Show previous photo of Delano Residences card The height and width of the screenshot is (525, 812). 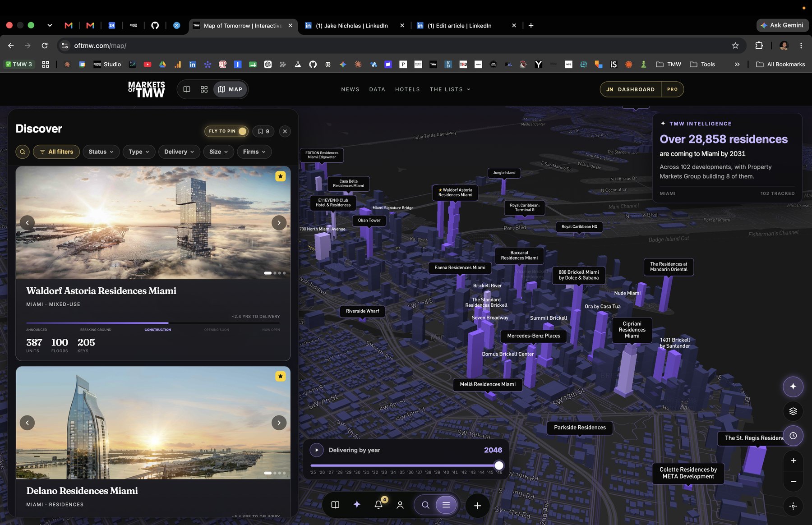pos(27,423)
